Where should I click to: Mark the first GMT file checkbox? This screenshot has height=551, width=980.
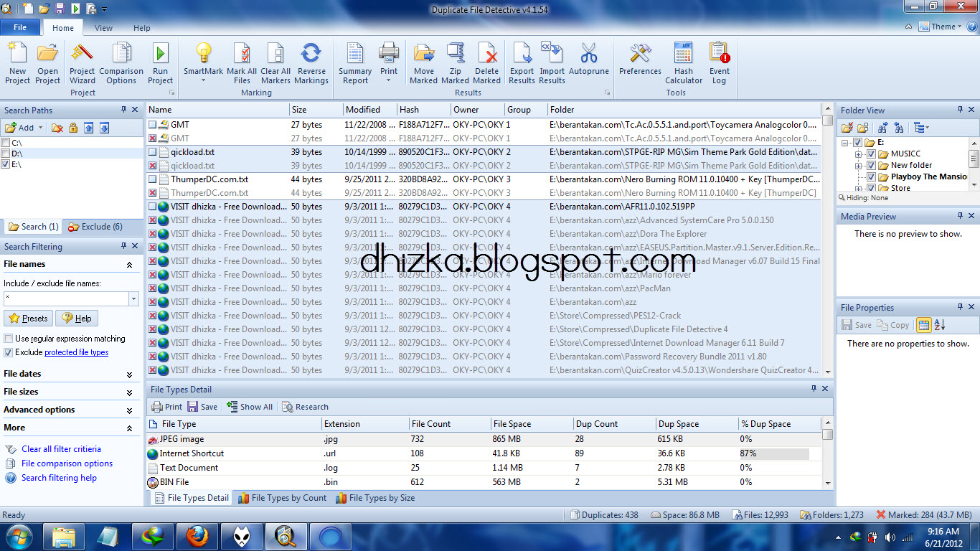(152, 125)
